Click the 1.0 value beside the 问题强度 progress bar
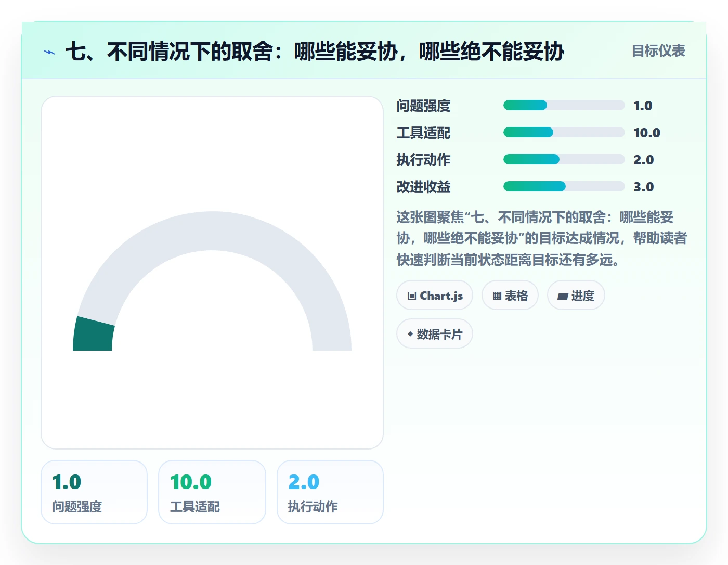The height and width of the screenshot is (565, 728). point(643,106)
